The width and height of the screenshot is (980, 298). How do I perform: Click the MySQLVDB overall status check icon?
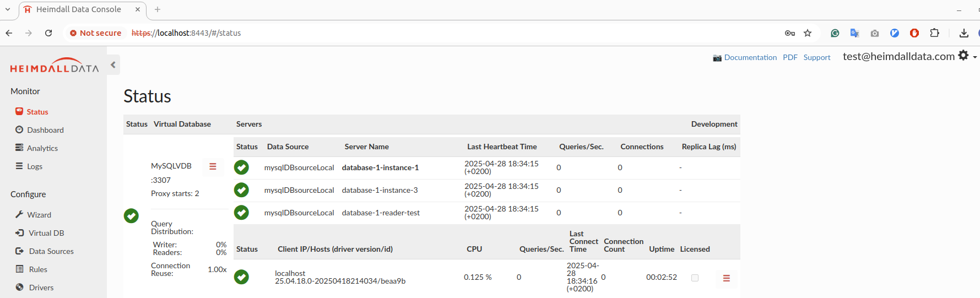(131, 215)
